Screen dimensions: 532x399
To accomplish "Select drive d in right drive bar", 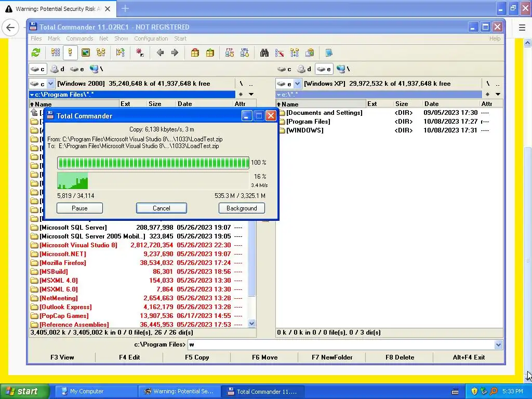I will (304, 69).
